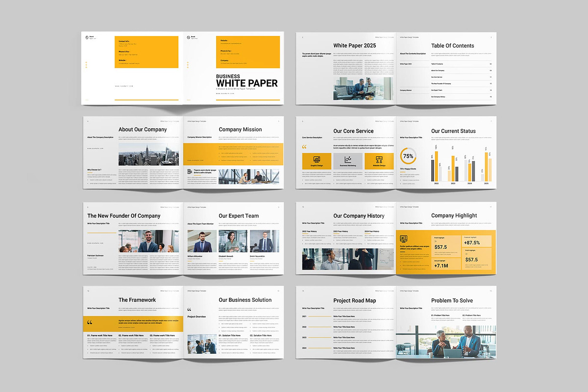The height and width of the screenshot is (392, 588).
Task: Click the 'BUSINESS WHITE PAPER' cover title
Action: (x=247, y=81)
